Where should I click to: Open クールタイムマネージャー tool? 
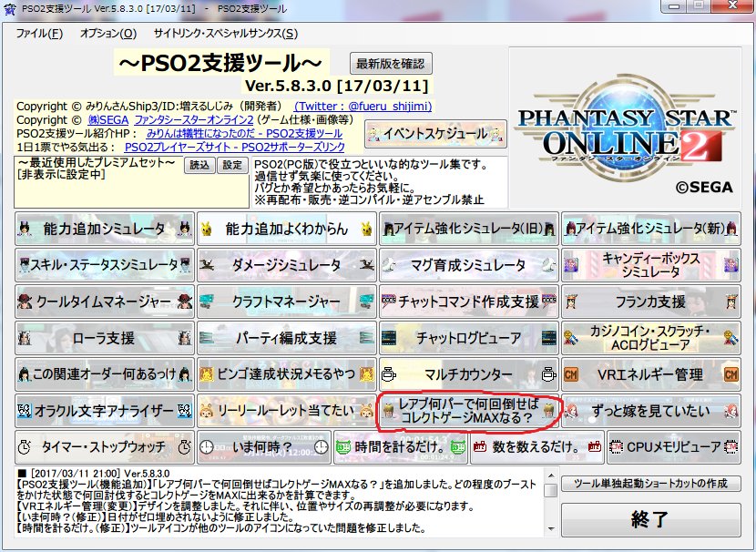[x=105, y=302]
